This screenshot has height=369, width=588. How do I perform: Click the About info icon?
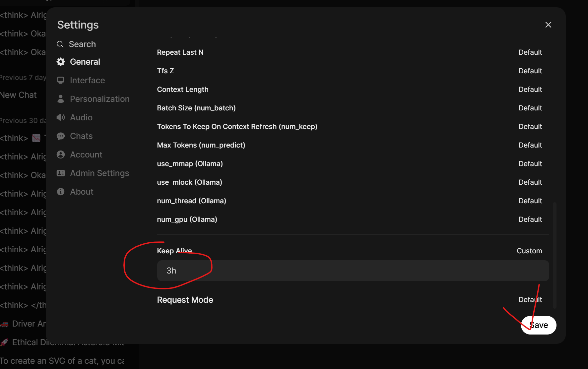point(61,192)
